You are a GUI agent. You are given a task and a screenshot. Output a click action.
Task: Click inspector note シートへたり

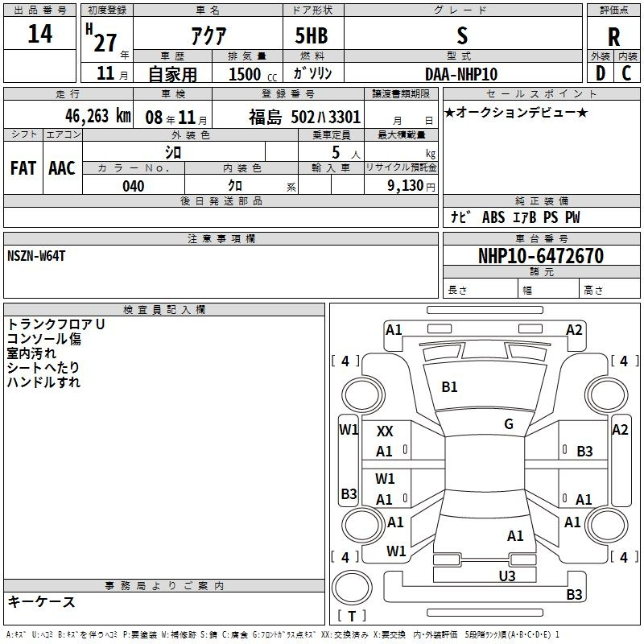[x=43, y=368]
